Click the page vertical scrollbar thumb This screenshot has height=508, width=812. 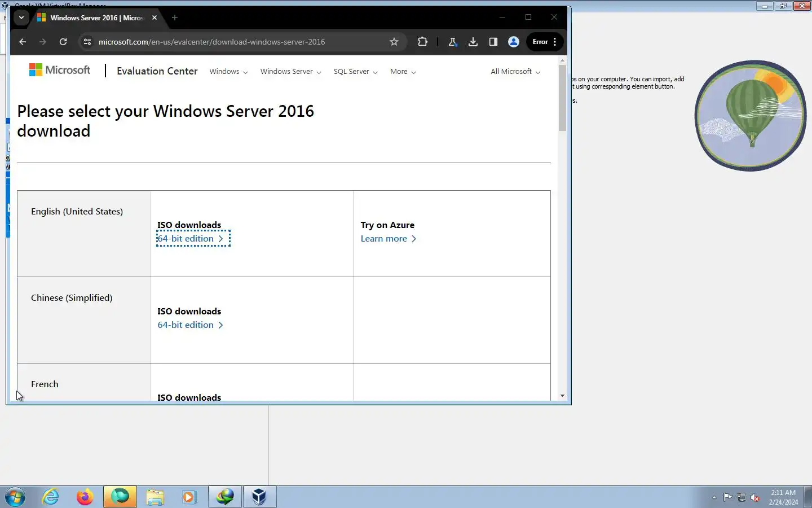[562, 97]
